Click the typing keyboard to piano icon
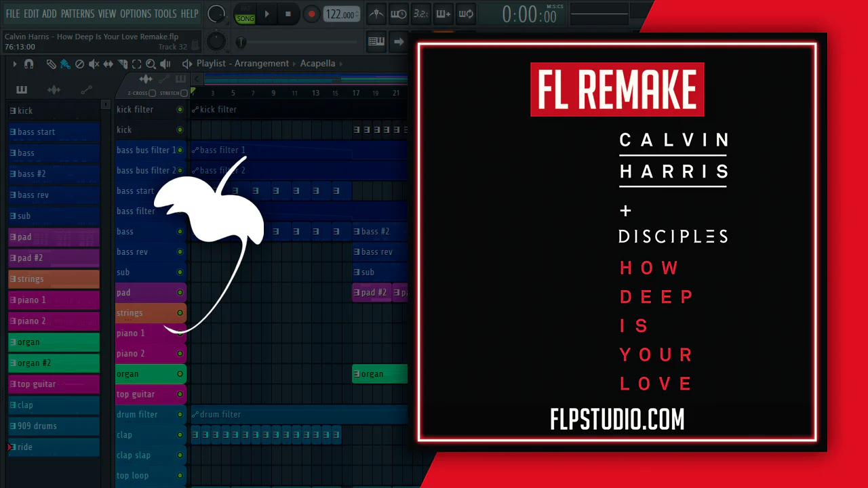Image resolution: width=868 pixels, height=488 pixels. coord(376,41)
